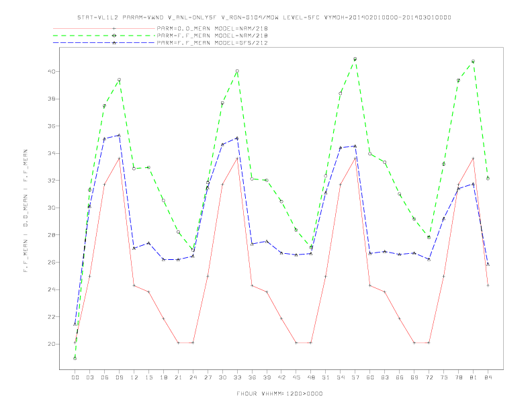This screenshot has height=411, width=532.
Task: Click green NAM peak marker at hour 57
Action: [x=355, y=59]
